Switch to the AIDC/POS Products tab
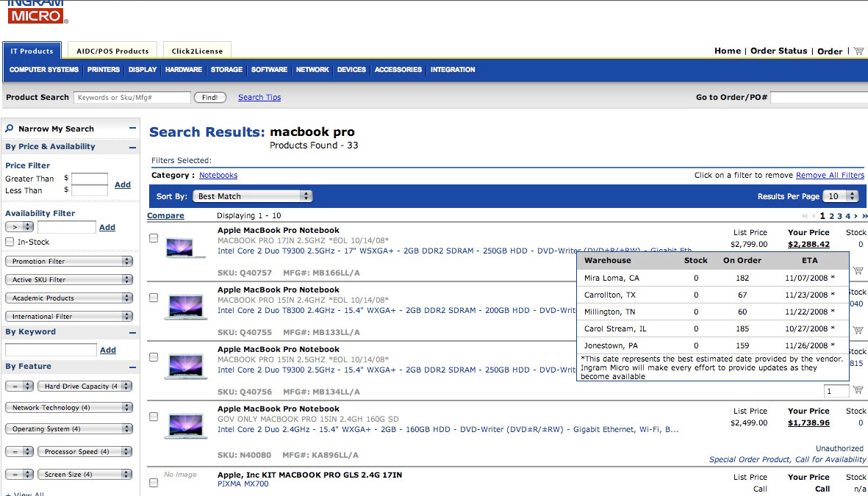The image size is (868, 496). (x=112, y=51)
